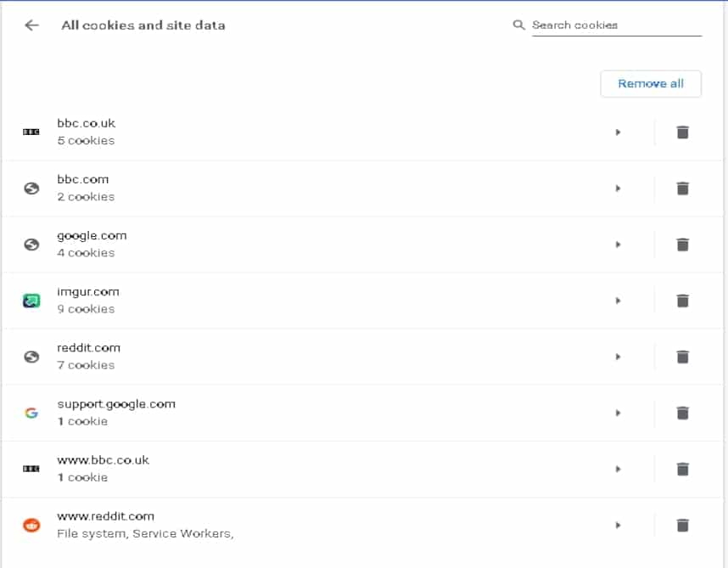Viewport: 728px width, 568px height.
Task: Expand reddit.com cookie details arrow
Action: [618, 357]
